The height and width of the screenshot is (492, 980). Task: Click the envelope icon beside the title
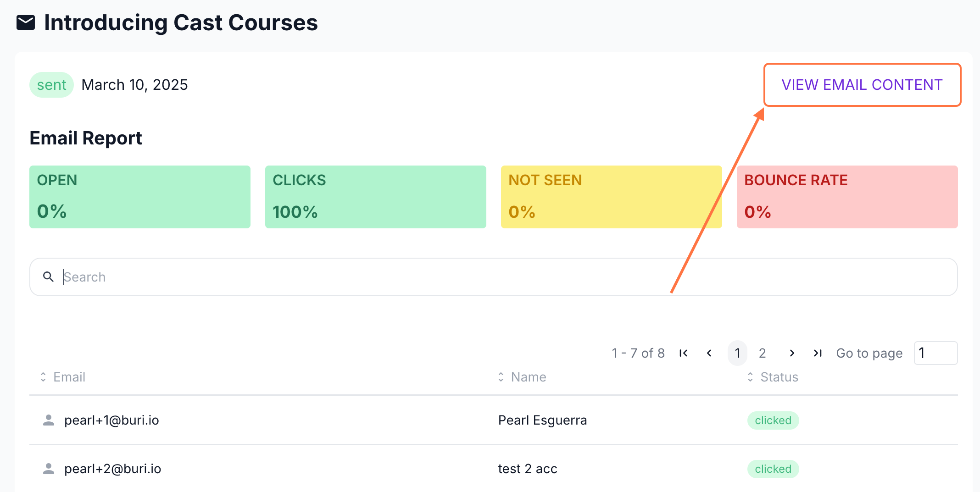pyautogui.click(x=26, y=22)
